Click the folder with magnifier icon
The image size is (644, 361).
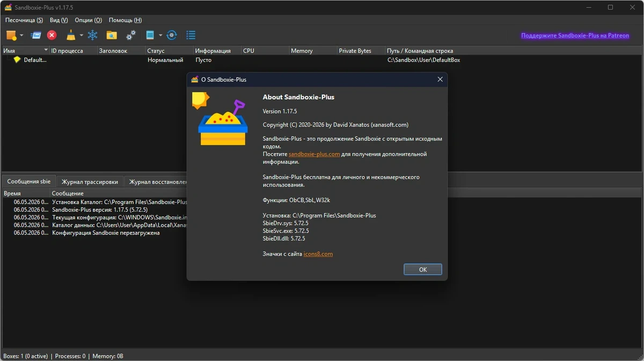click(x=112, y=35)
